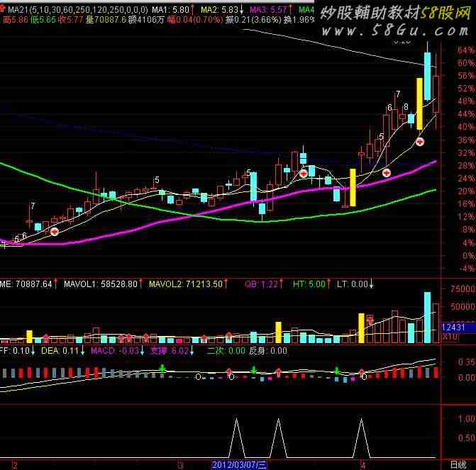
Task: Click the first yellow volume bar on the left
Action: coord(29,337)
